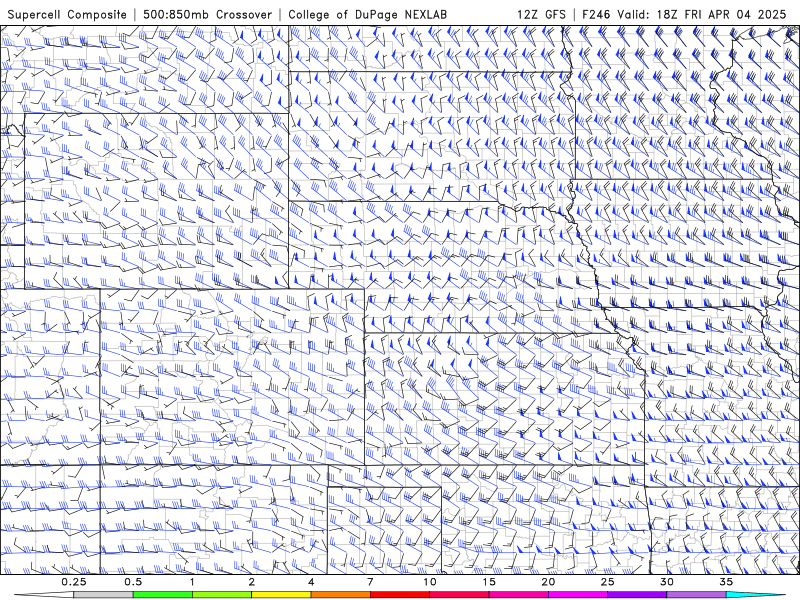Click the '30' legend value label

click(667, 582)
